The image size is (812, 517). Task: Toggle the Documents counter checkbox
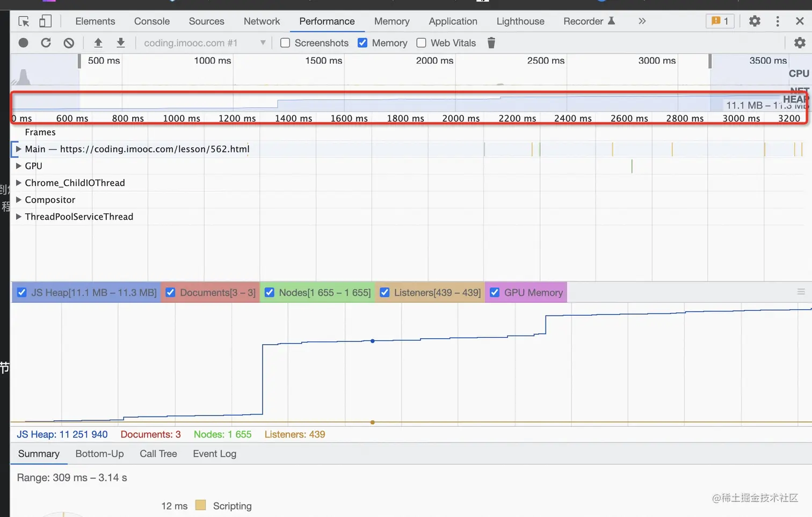tap(171, 293)
